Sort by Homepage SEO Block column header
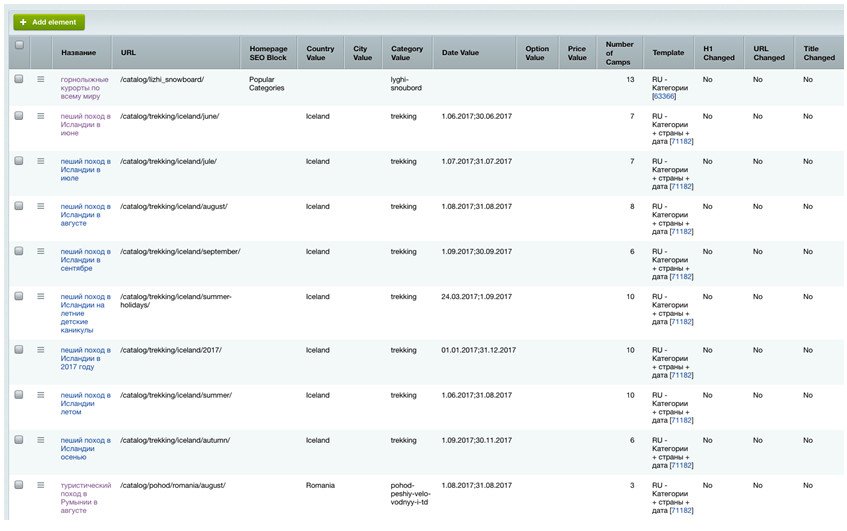Image resolution: width=847 pixels, height=531 pixels. [x=268, y=53]
